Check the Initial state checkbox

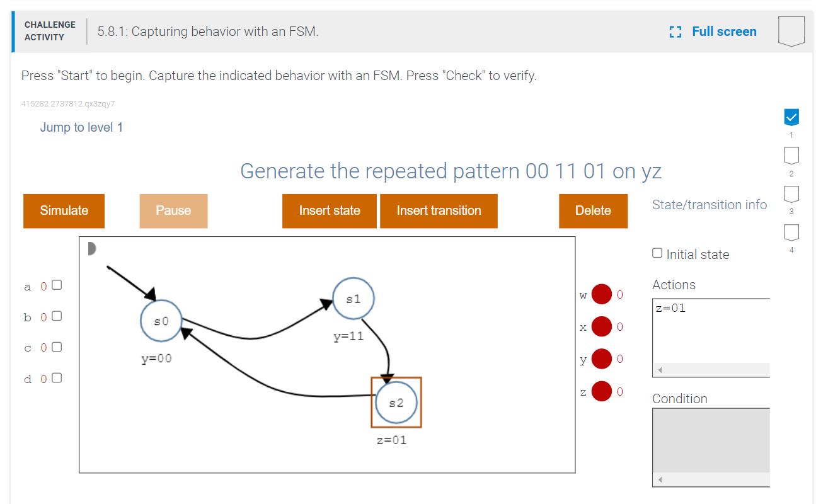point(657,253)
